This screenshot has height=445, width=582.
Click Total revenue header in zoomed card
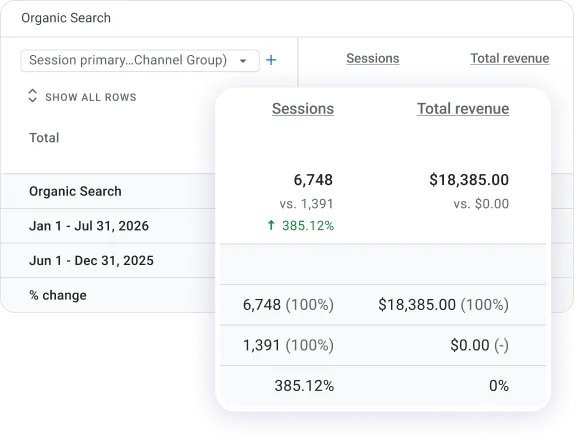[x=463, y=109]
